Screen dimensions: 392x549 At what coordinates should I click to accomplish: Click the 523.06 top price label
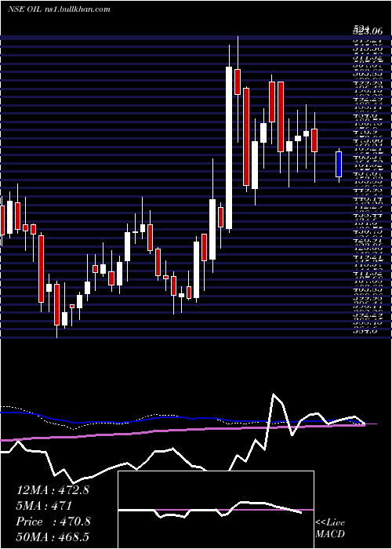click(x=367, y=31)
